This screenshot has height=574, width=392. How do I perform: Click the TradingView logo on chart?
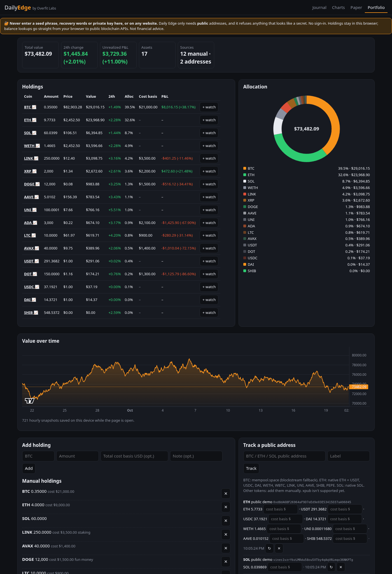30,401
